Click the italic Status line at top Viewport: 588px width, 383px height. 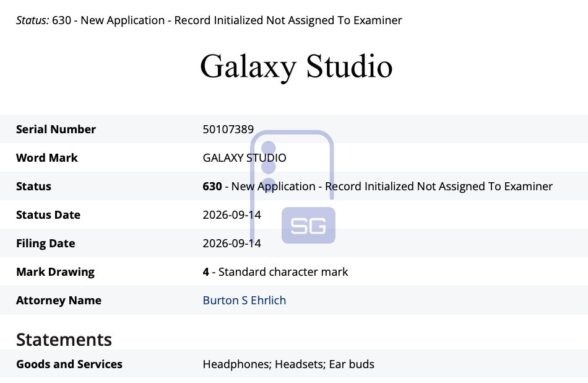click(x=209, y=20)
